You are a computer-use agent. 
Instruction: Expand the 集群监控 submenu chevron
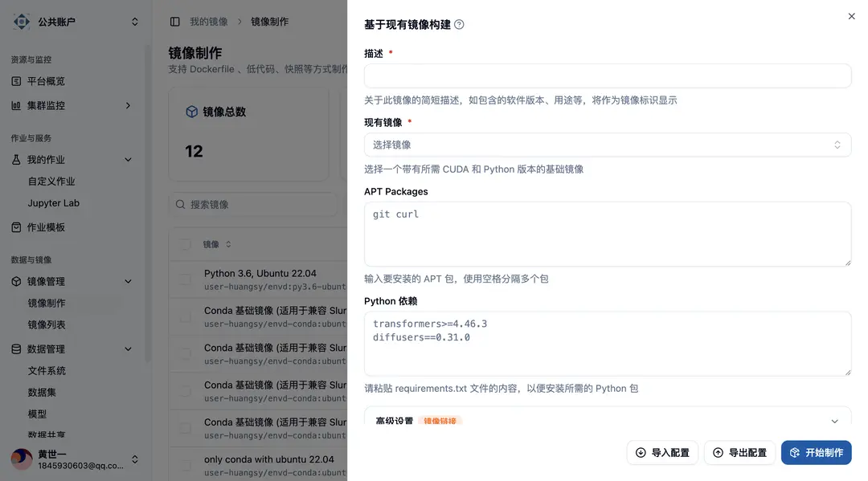(128, 106)
